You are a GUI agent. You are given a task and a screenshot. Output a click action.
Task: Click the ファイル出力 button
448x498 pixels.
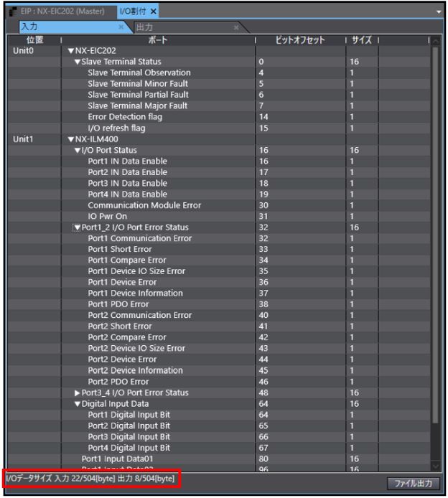[x=414, y=484]
